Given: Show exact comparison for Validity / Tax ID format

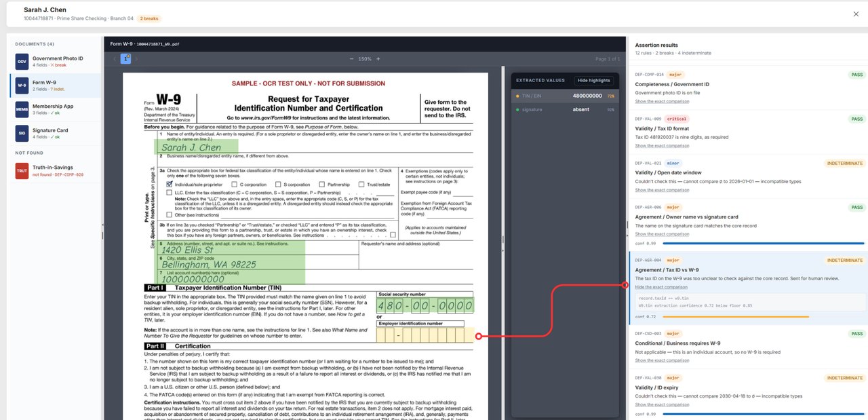Looking at the screenshot, I should click(662, 145).
